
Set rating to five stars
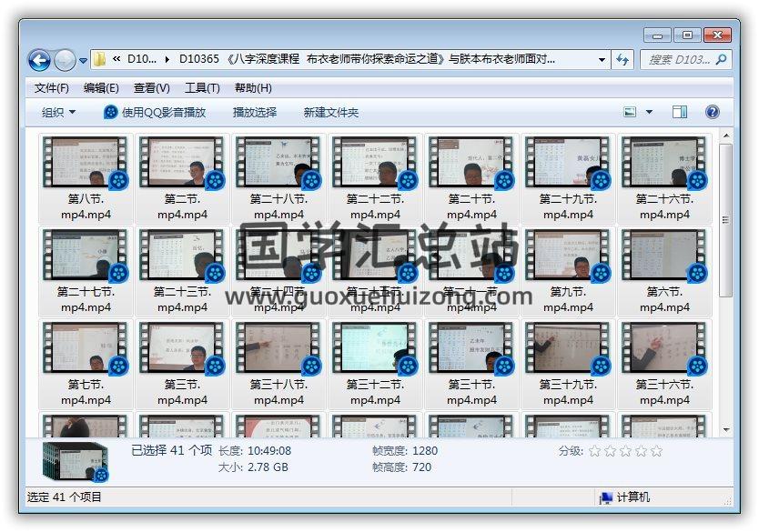tap(656, 451)
